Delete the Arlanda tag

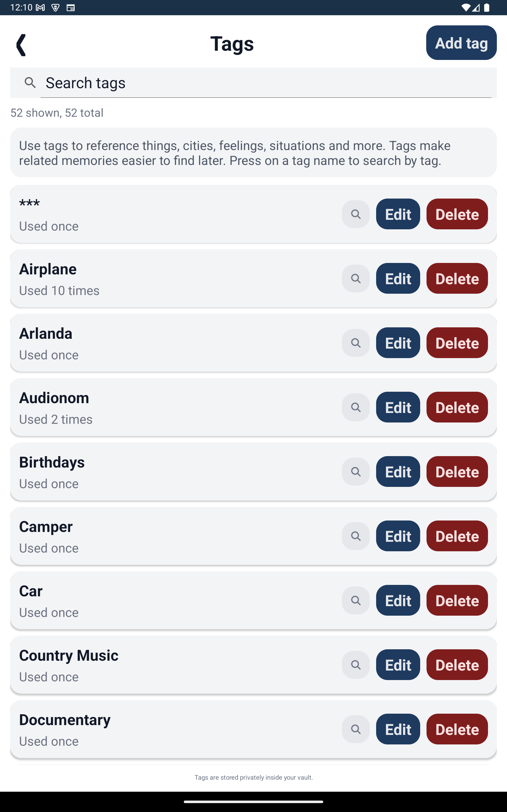pos(457,343)
